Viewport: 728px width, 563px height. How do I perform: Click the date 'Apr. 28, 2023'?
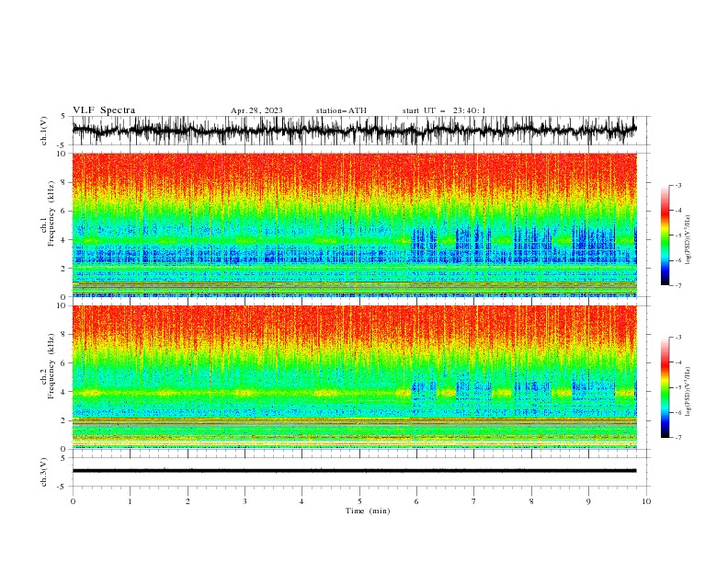tap(256, 110)
